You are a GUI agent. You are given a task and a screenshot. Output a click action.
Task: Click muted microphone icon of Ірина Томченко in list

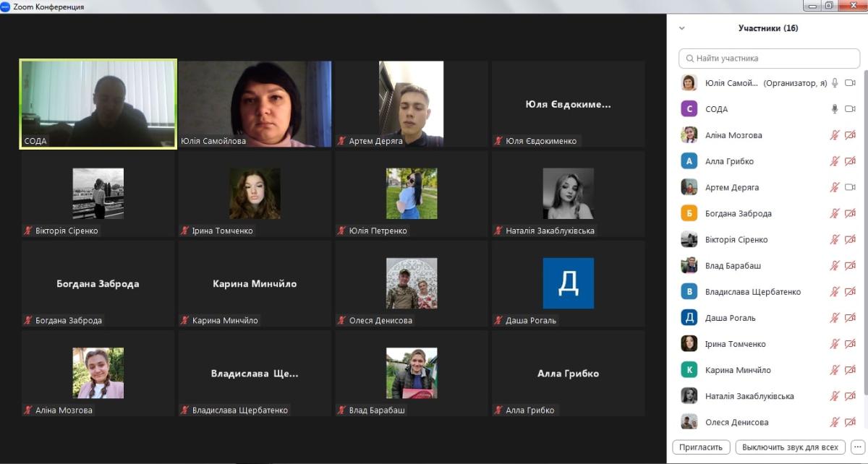pyautogui.click(x=835, y=344)
